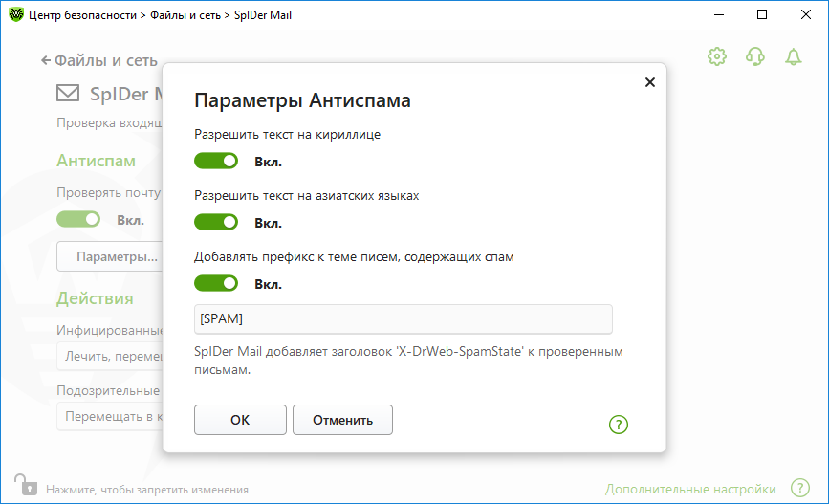Image resolution: width=829 pixels, height=504 pixels.
Task: Close the Antispam parameters dialog
Action: click(650, 82)
